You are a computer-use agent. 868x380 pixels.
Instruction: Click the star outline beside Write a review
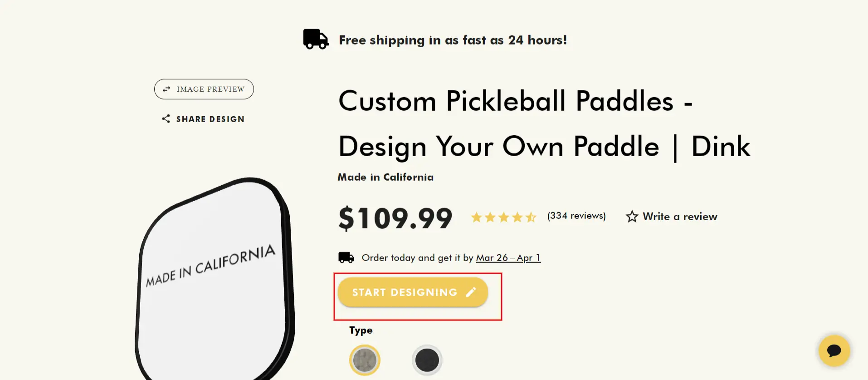[x=632, y=217]
